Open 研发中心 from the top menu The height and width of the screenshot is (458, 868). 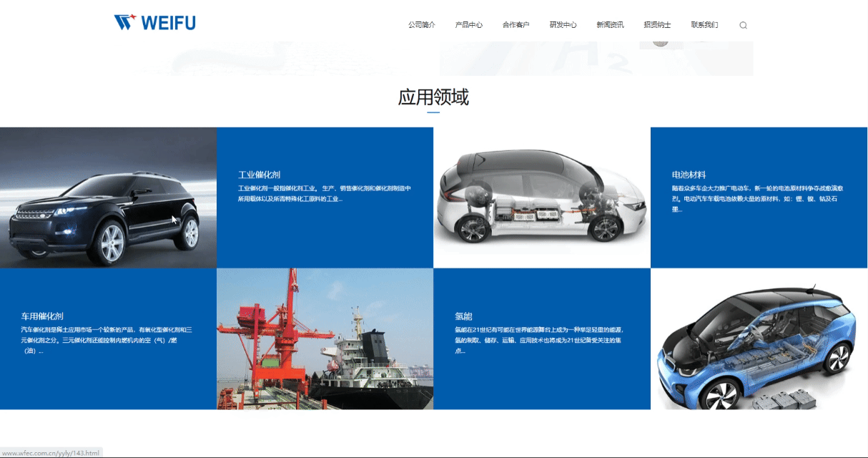point(564,24)
